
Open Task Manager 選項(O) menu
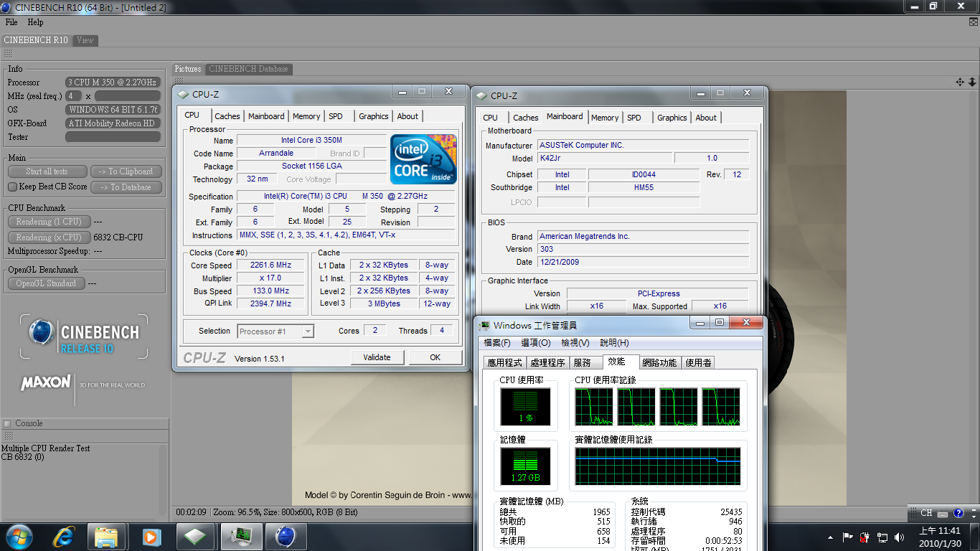coord(535,343)
